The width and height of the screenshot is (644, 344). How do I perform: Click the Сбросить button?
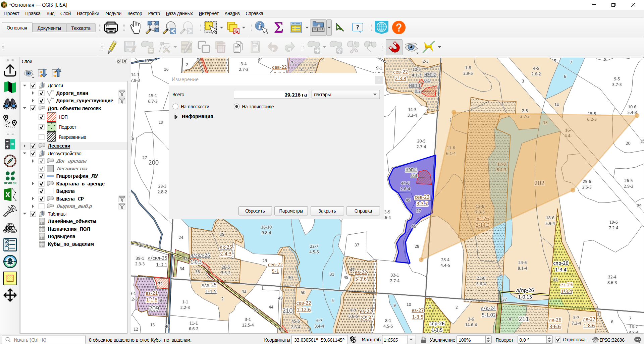(255, 211)
